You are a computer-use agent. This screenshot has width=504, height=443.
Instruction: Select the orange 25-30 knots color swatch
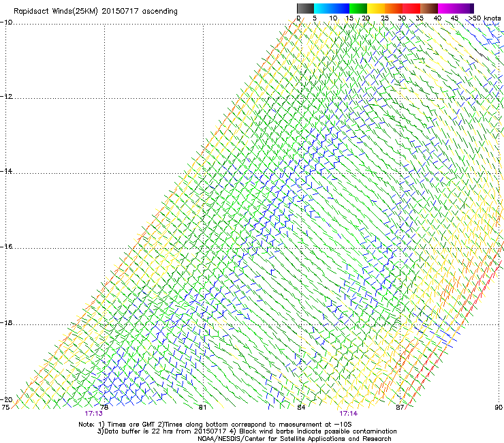point(394,8)
